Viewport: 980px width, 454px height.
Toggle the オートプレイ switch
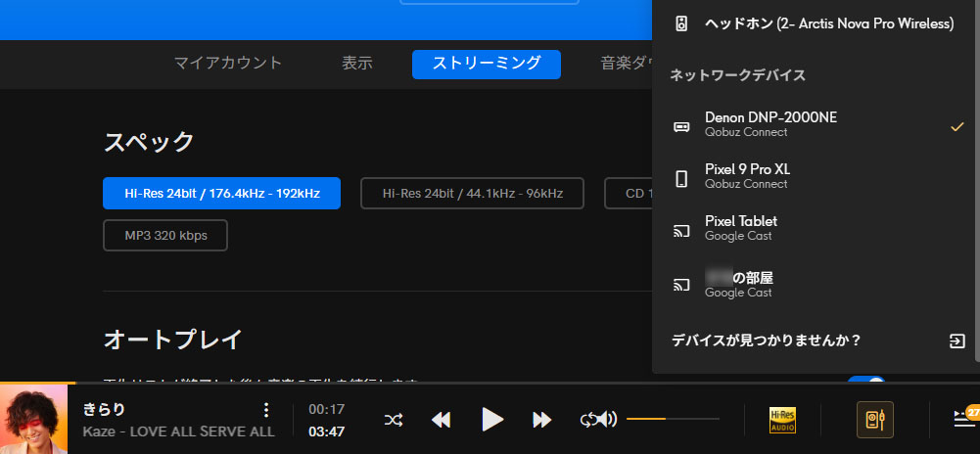[866, 381]
